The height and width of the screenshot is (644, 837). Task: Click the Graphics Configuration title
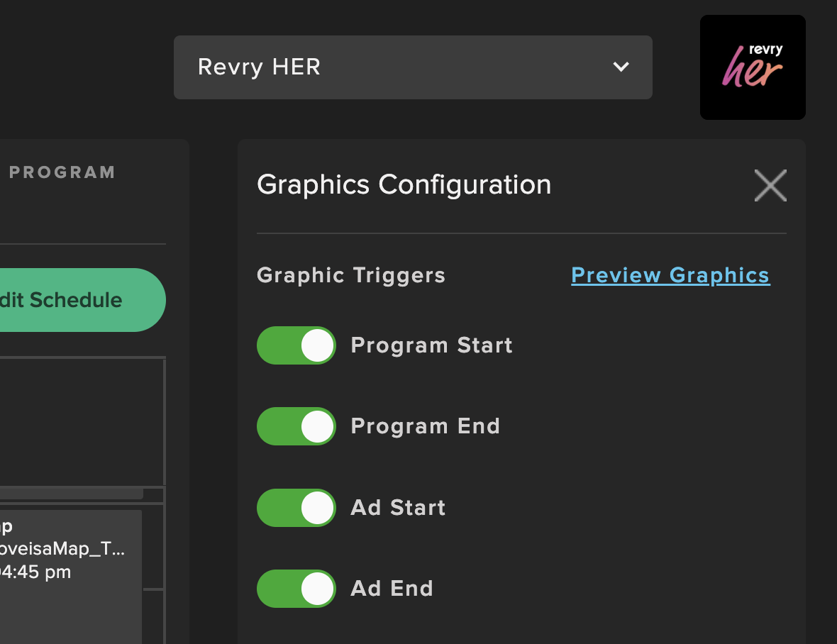coord(404,184)
